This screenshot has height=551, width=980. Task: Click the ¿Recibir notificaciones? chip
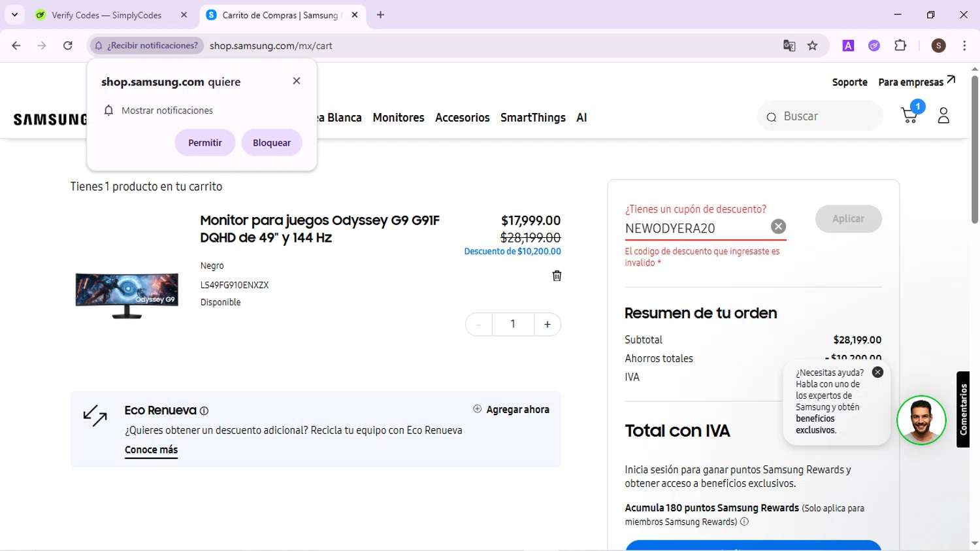[x=147, y=46]
